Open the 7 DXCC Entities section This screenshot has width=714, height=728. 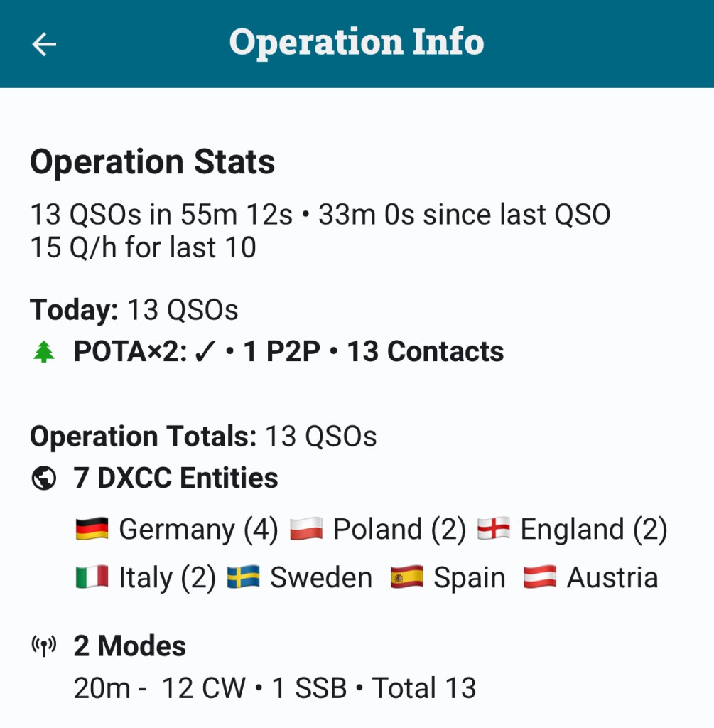tap(175, 478)
